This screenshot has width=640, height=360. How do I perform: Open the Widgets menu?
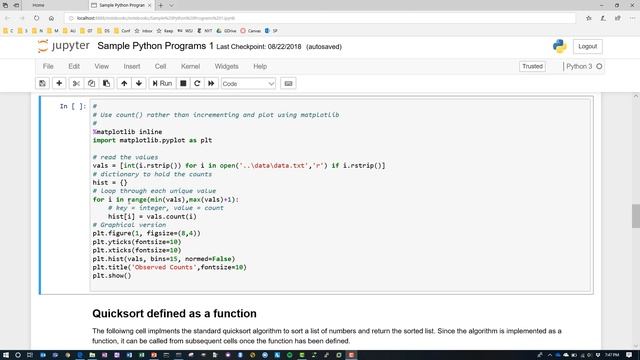click(227, 67)
